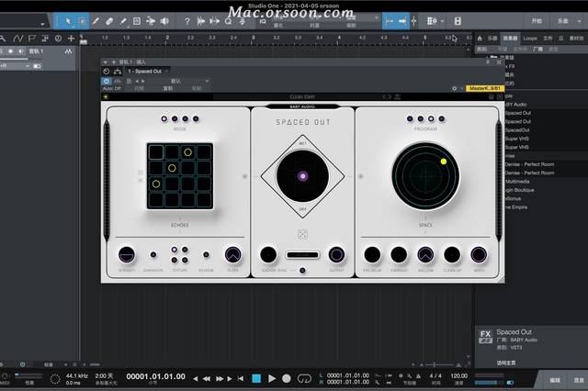This screenshot has width=588, height=391.
Task: Select the Arrow tool in the toolbar
Action: (x=68, y=21)
